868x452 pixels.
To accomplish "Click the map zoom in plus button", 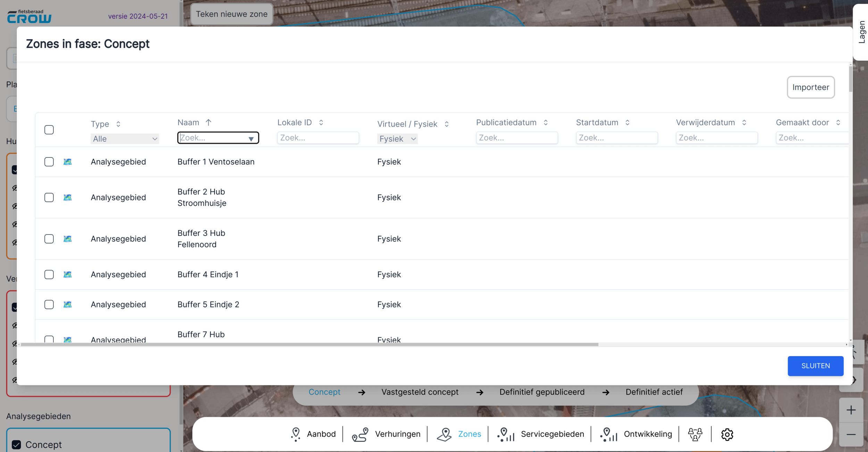I will [851, 410].
